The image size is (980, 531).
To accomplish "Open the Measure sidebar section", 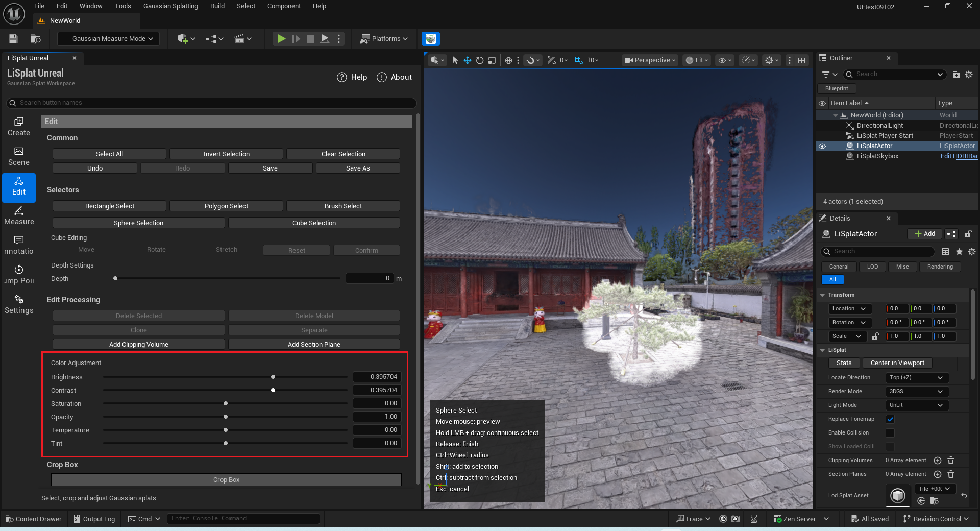I will coord(19,216).
